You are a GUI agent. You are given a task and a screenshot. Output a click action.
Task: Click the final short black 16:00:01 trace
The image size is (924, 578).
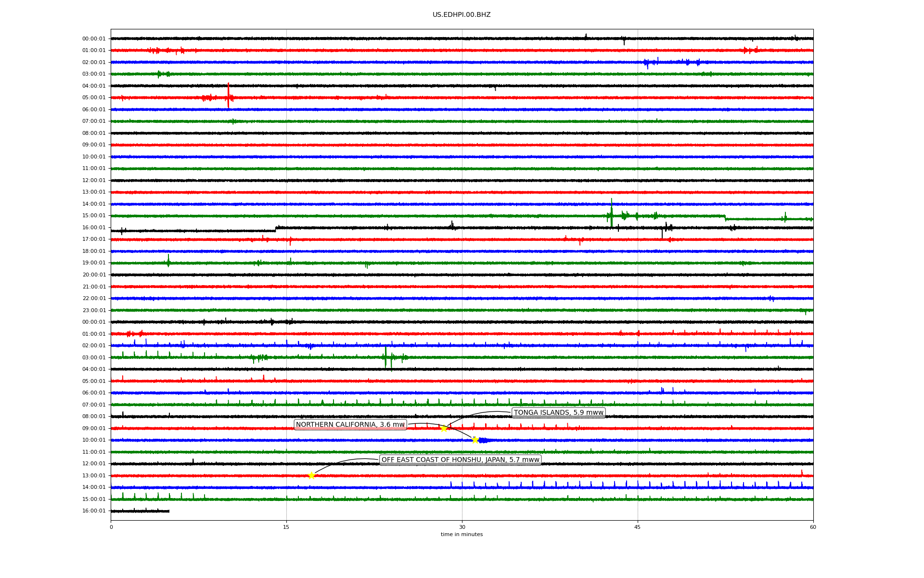point(140,511)
